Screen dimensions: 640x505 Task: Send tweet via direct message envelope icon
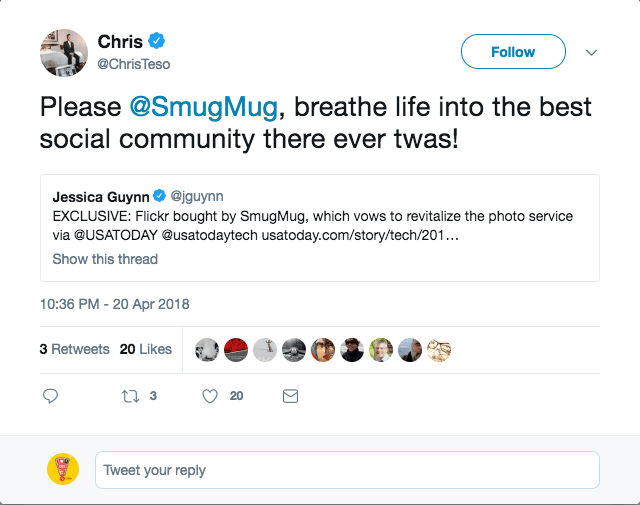pos(290,396)
